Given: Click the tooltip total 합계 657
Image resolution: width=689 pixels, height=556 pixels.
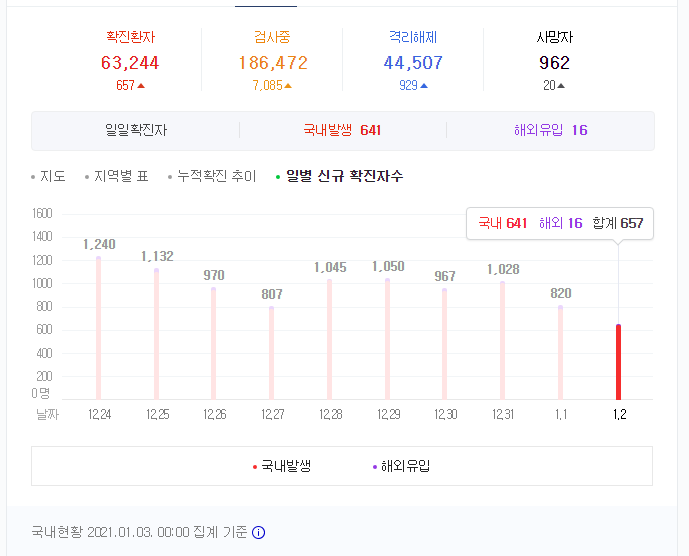Looking at the screenshot, I should click(x=618, y=223).
